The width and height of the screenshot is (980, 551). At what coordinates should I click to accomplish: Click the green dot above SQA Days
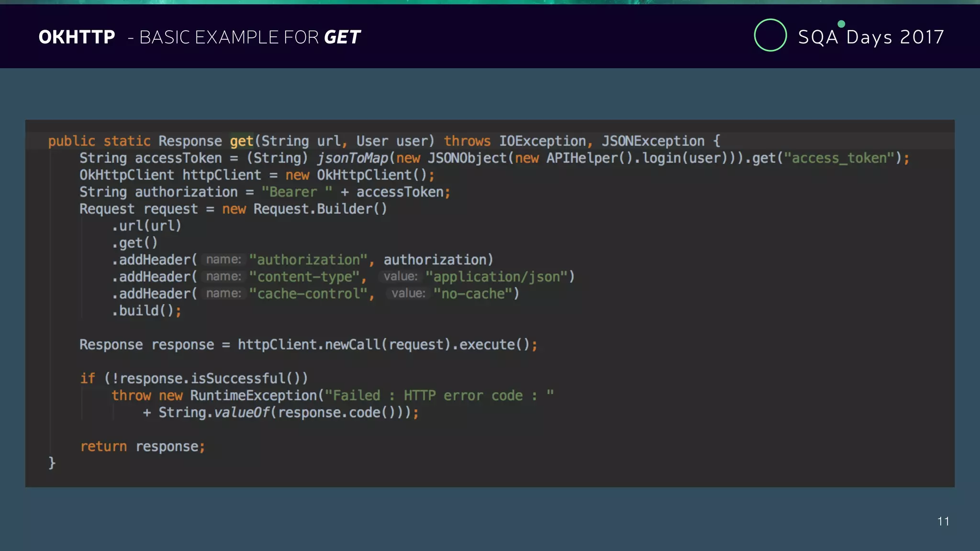[x=841, y=24]
